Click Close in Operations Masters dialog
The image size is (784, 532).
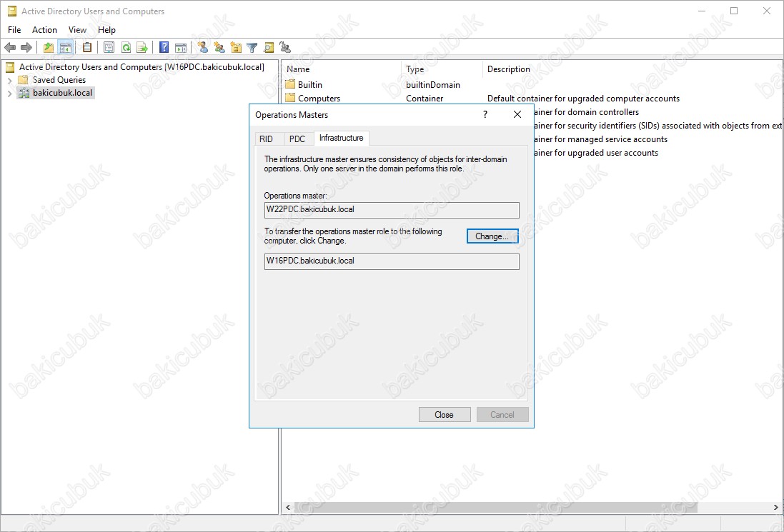[x=445, y=415]
